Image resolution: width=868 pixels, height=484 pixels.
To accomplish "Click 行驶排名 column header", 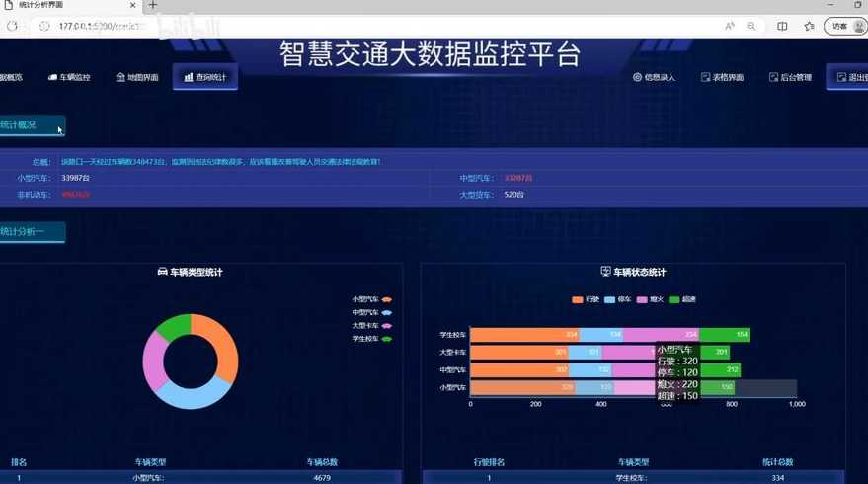I will point(489,462).
